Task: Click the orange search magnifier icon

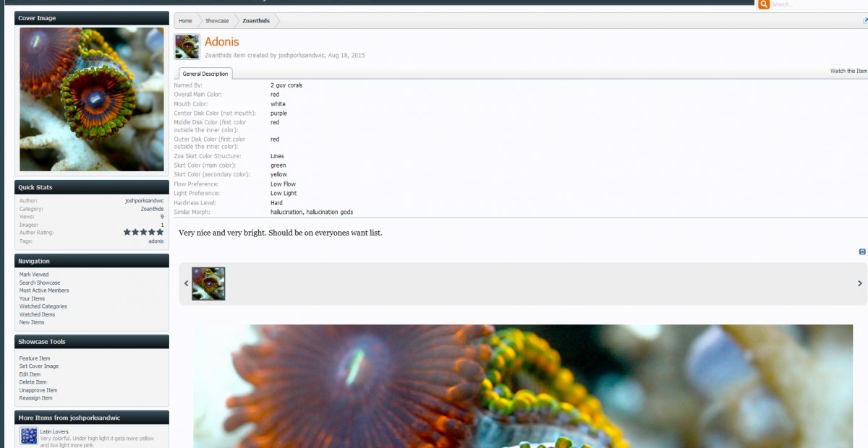Action: [763, 4]
